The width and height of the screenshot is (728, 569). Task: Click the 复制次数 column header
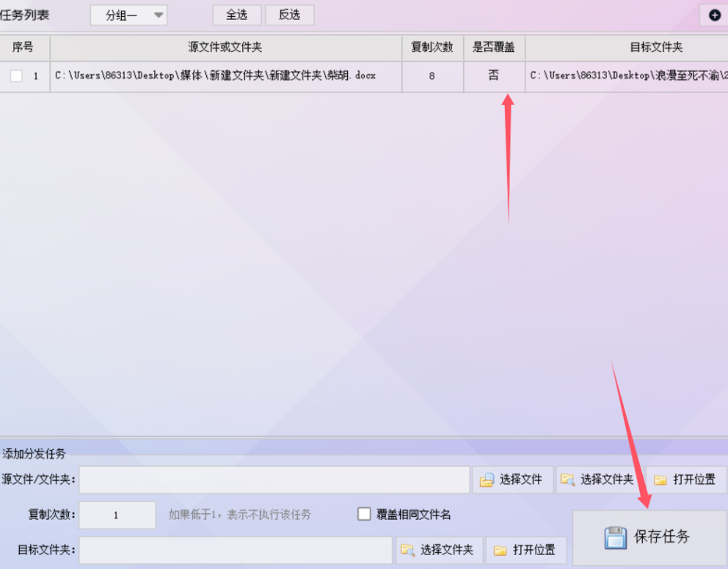432,48
